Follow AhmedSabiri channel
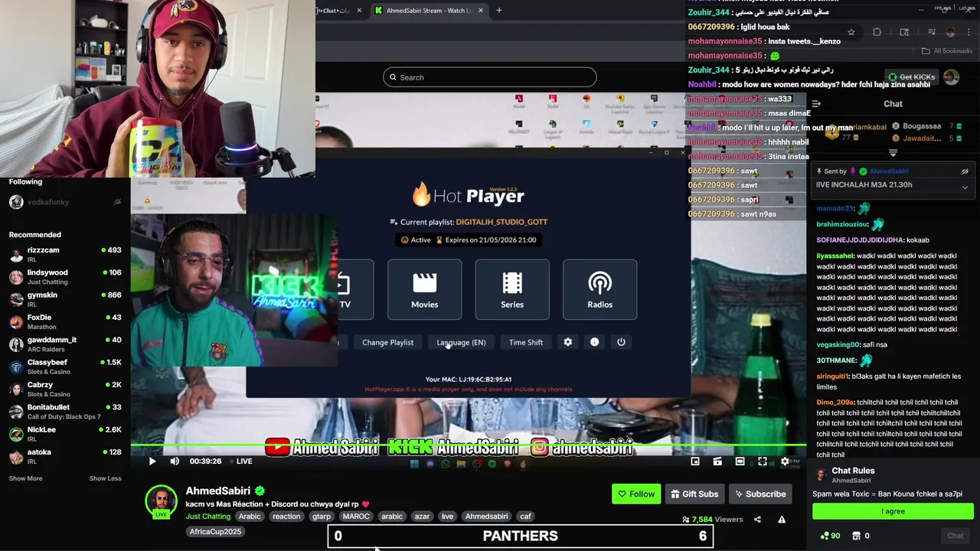Image resolution: width=980 pixels, height=551 pixels. pyautogui.click(x=636, y=494)
